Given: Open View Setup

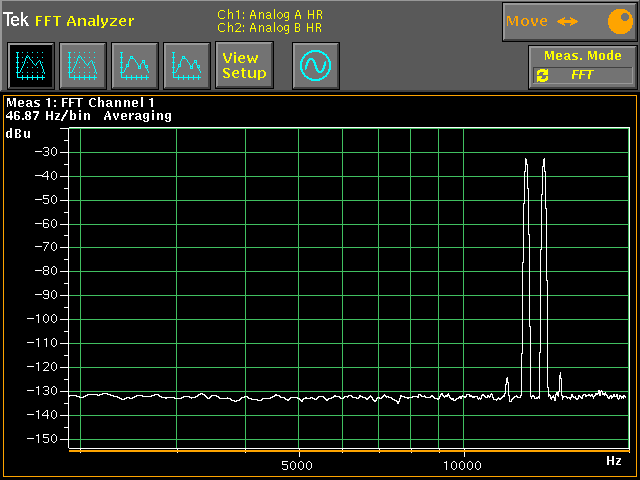Looking at the screenshot, I should pyautogui.click(x=244, y=66).
